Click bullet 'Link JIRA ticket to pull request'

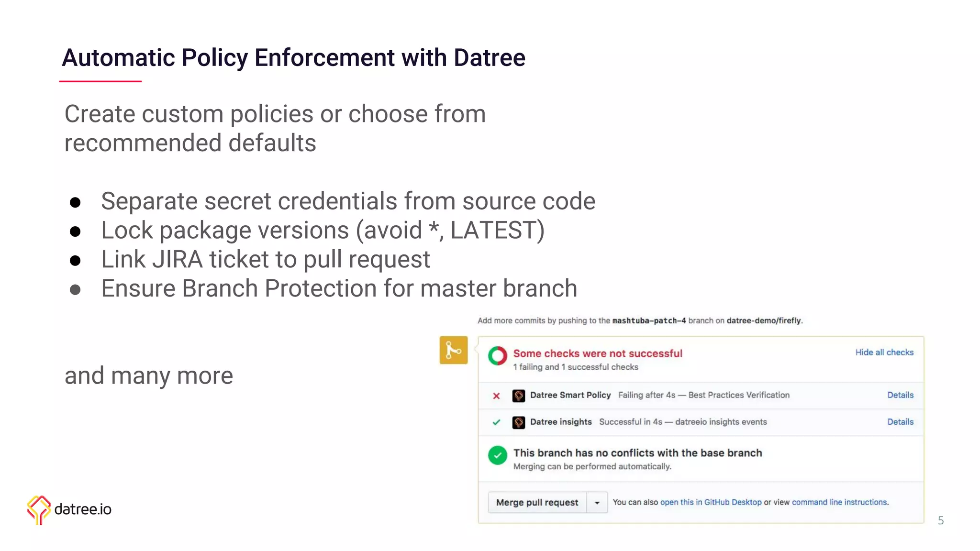pyautogui.click(x=266, y=260)
